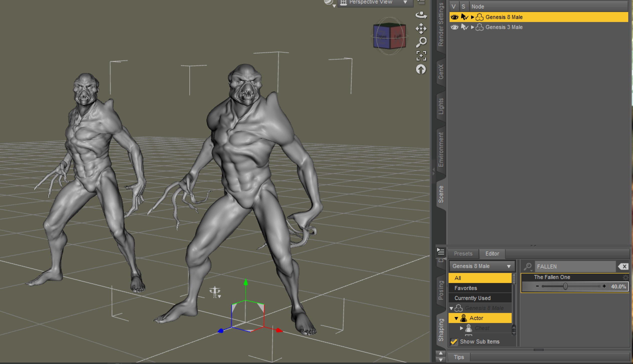Click the Favorites filter
Image resolution: width=633 pixels, height=364 pixels.
click(466, 288)
